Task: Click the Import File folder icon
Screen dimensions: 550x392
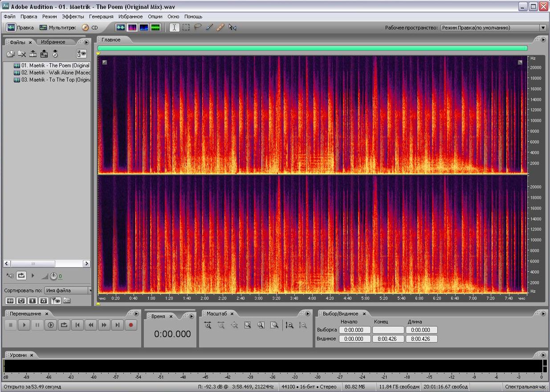Action: tap(11, 54)
